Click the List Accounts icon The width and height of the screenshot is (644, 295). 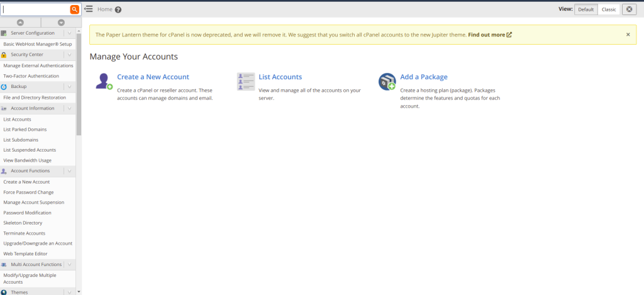click(245, 81)
